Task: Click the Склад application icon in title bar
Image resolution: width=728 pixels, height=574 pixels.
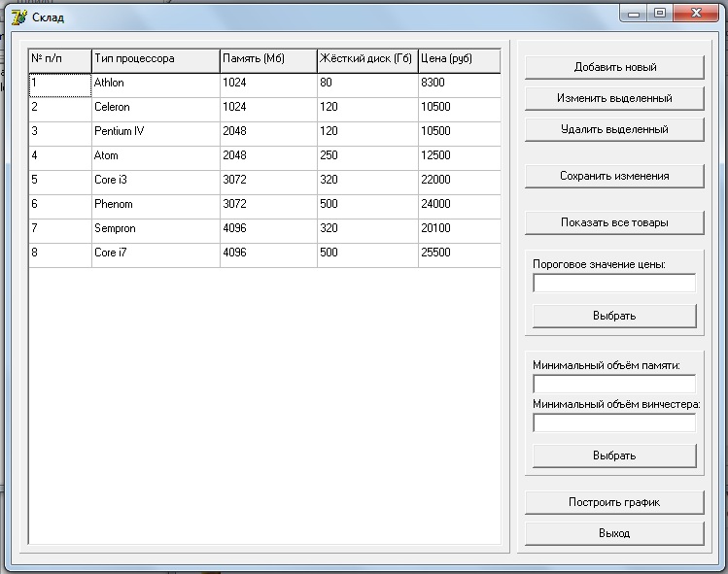Action: [19, 17]
